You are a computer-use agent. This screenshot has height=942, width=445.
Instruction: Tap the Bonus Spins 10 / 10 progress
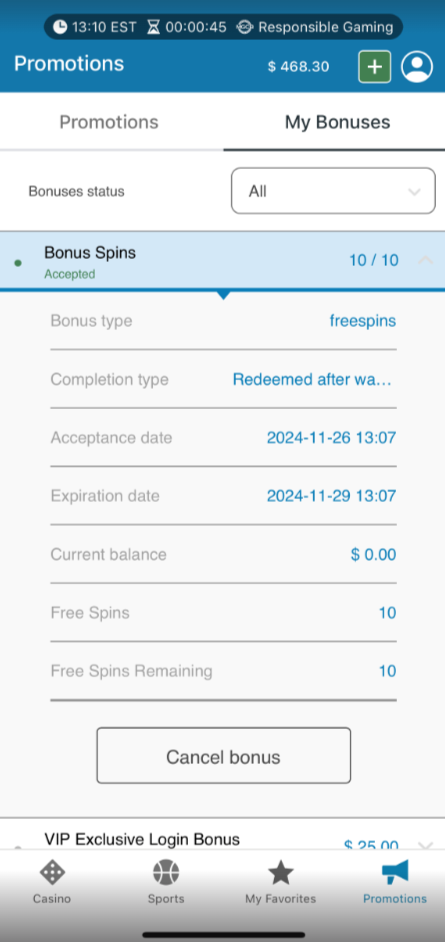coord(374,260)
